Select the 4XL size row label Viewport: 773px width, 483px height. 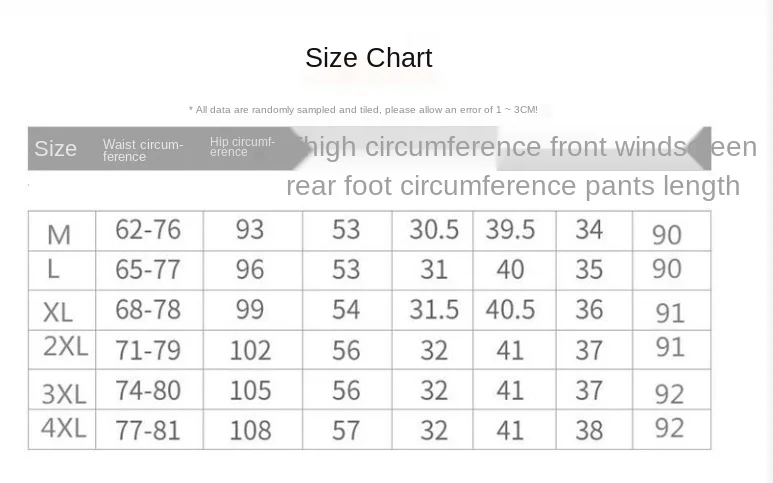(63, 428)
